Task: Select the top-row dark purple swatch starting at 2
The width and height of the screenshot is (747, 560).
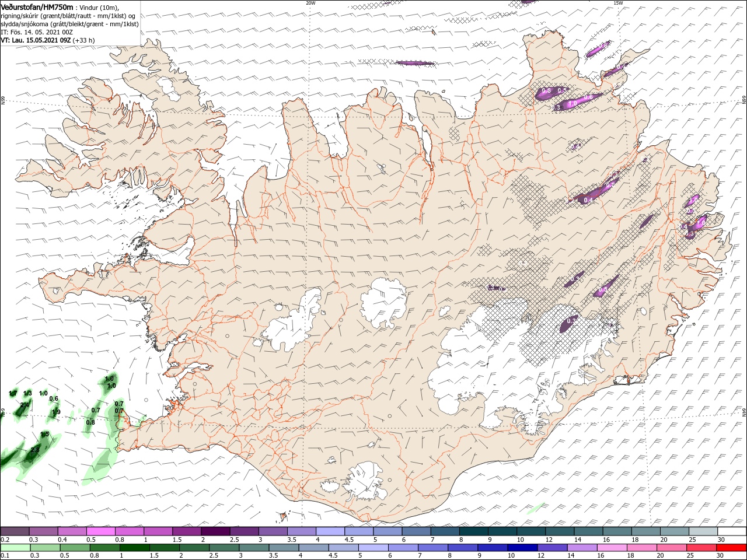Action: pos(215,531)
